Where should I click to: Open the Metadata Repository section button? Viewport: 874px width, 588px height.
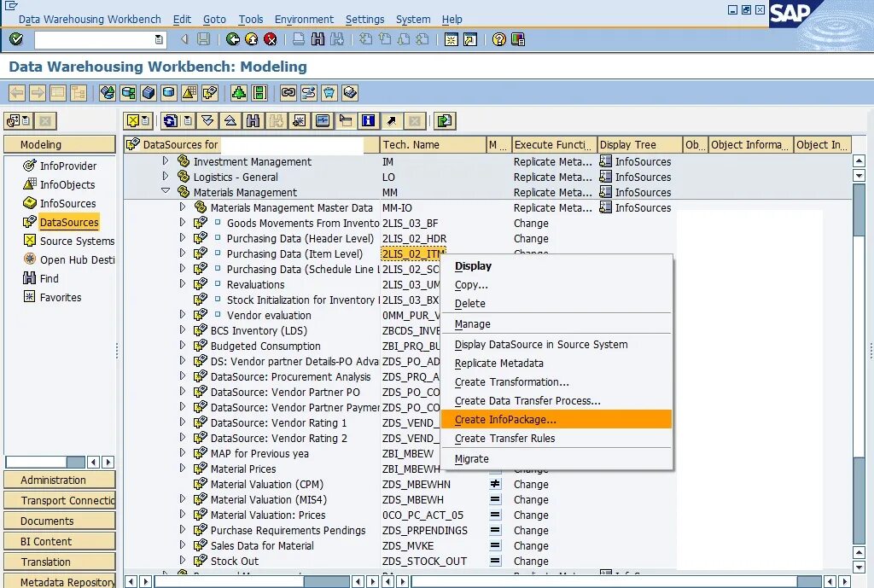coord(60,581)
